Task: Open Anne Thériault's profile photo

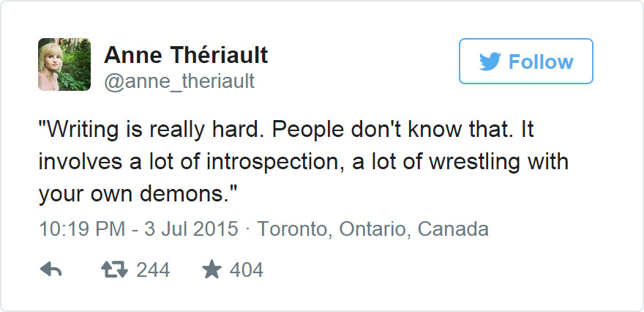Action: point(64,64)
